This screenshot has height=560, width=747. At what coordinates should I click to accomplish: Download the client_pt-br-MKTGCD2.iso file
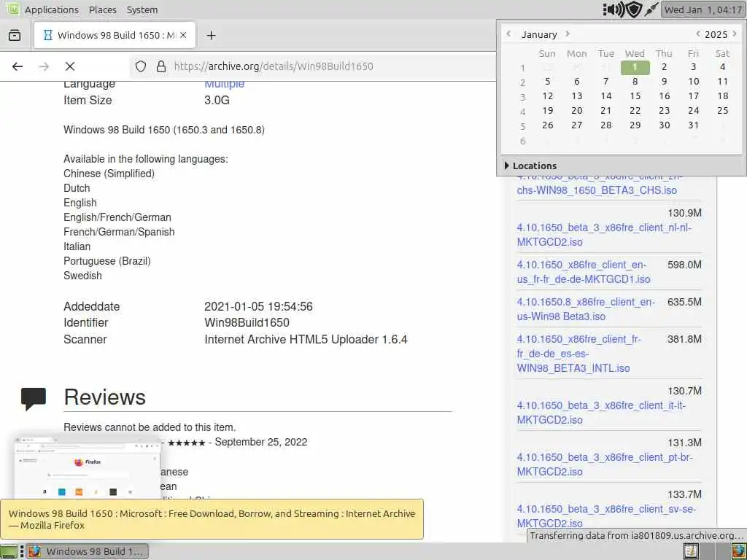click(605, 464)
